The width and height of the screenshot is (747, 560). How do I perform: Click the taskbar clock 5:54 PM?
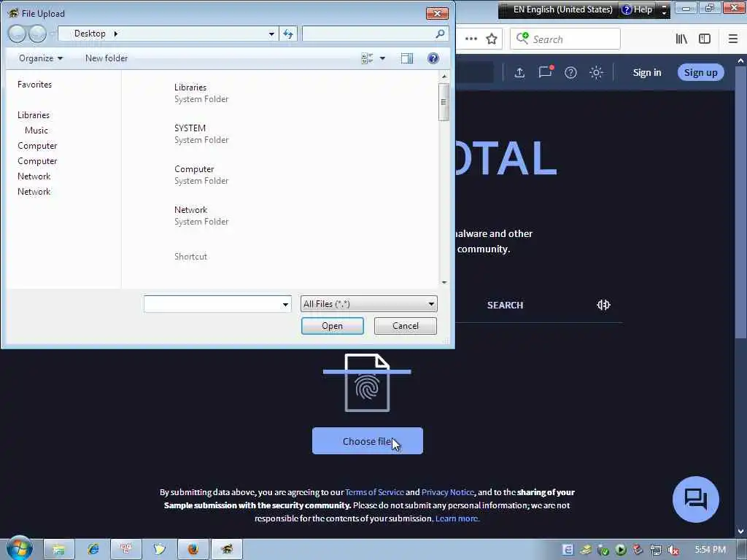(x=710, y=550)
